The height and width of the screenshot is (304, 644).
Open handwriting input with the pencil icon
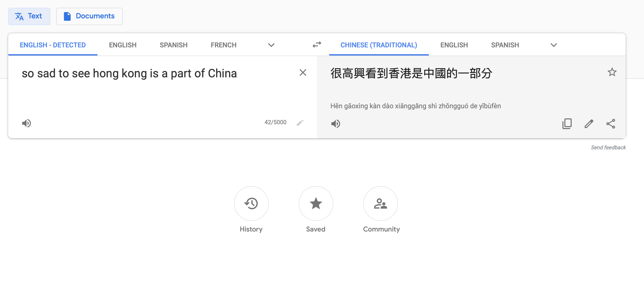click(x=300, y=123)
